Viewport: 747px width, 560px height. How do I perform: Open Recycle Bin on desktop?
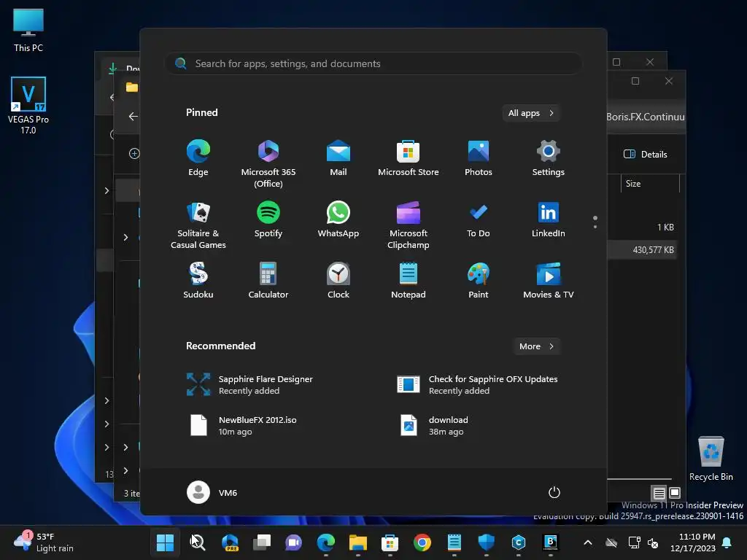(x=711, y=458)
